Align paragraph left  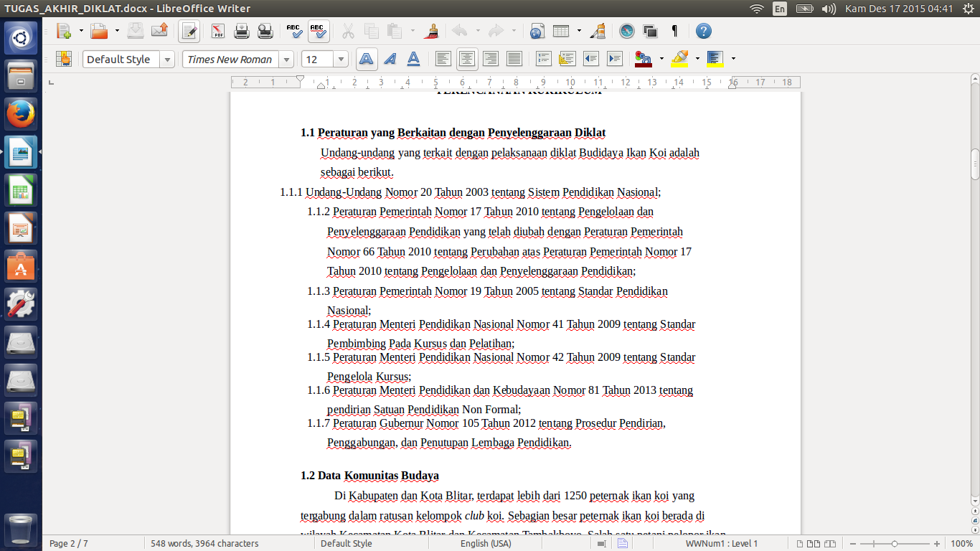point(444,59)
